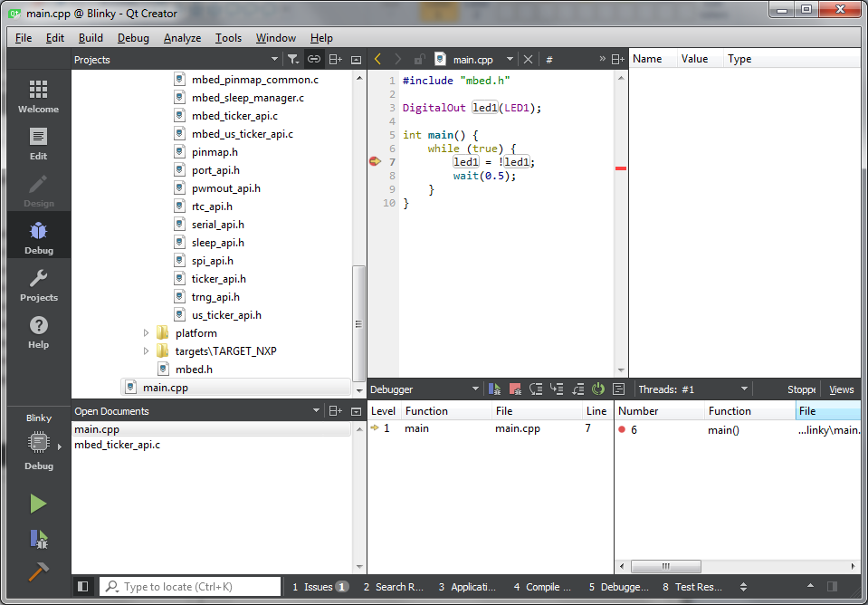Click Step Into in the debugger toolbar
Screen dimensions: 868x605
tap(557, 389)
